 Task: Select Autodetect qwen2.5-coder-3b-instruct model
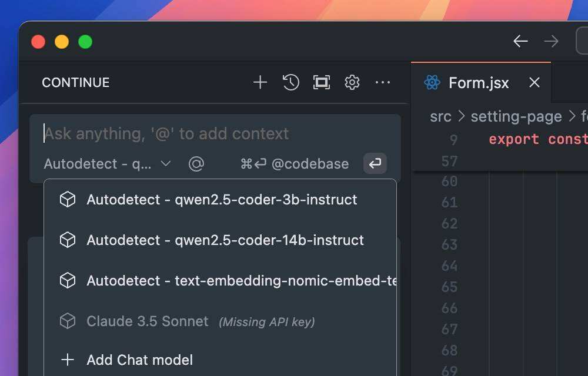tap(221, 200)
